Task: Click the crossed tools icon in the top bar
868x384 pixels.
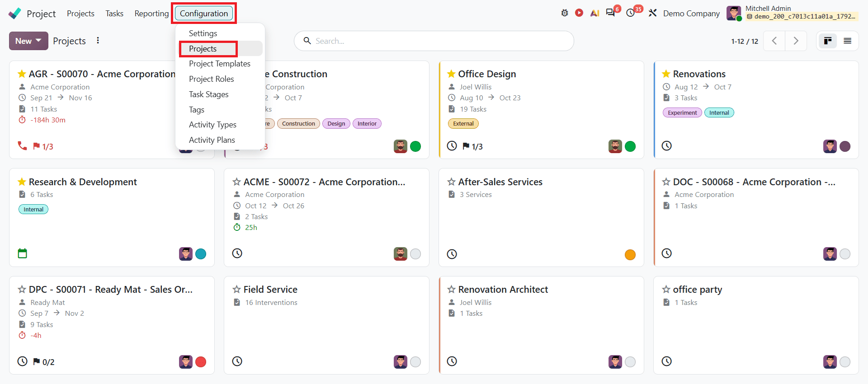Action: [x=652, y=13]
